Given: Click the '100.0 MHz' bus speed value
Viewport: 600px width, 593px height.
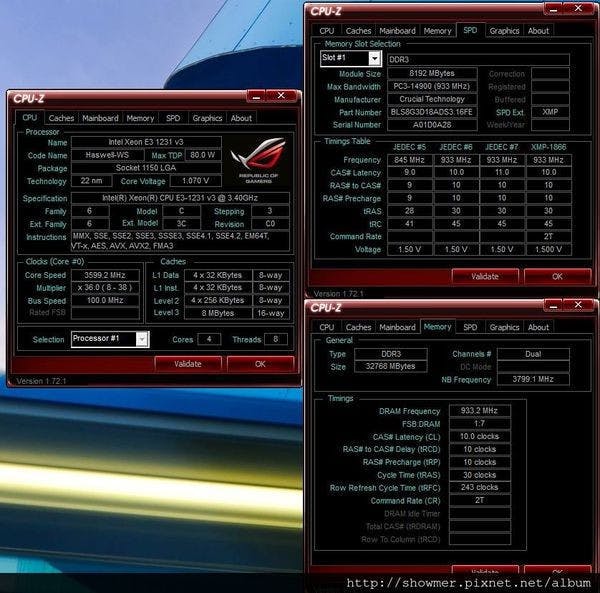Looking at the screenshot, I should (x=105, y=300).
